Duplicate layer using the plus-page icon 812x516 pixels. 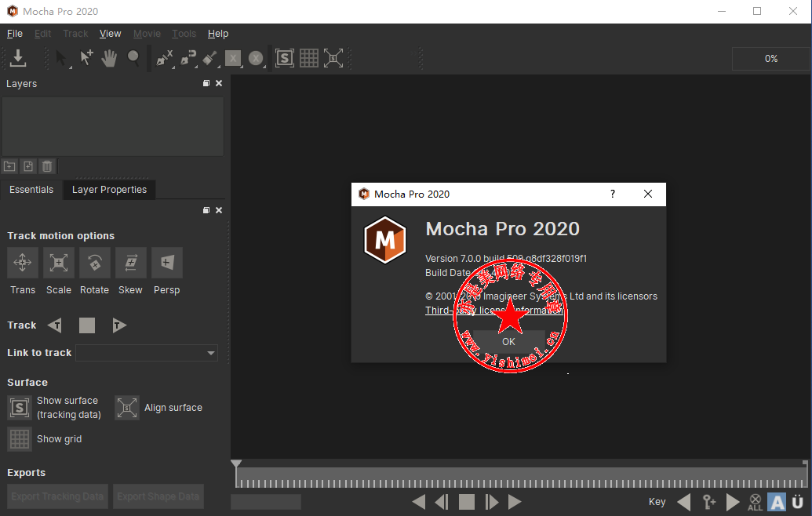point(28,166)
